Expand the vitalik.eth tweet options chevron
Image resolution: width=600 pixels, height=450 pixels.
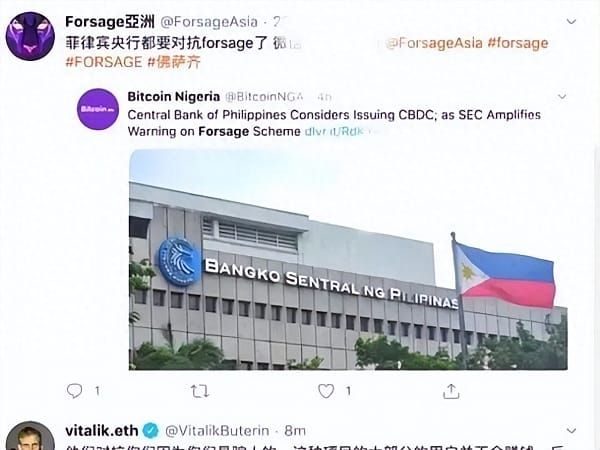coord(571,431)
